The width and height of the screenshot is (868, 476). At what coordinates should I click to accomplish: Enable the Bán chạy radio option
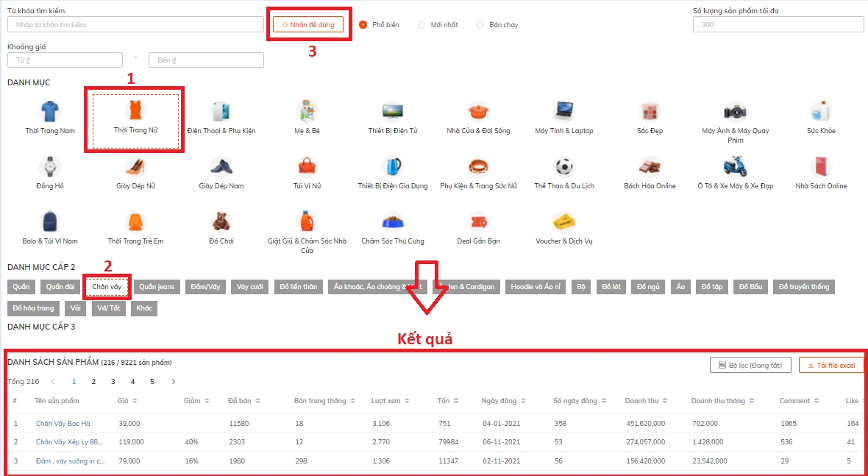point(480,24)
